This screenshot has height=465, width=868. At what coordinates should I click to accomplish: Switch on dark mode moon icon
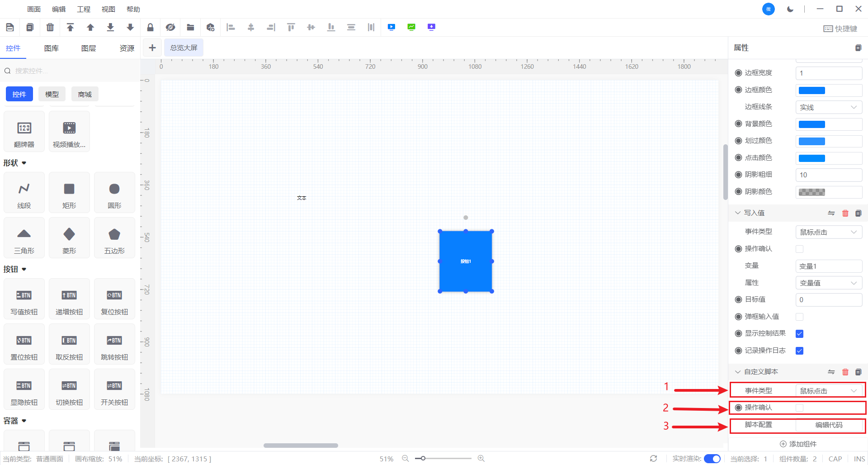click(x=790, y=9)
